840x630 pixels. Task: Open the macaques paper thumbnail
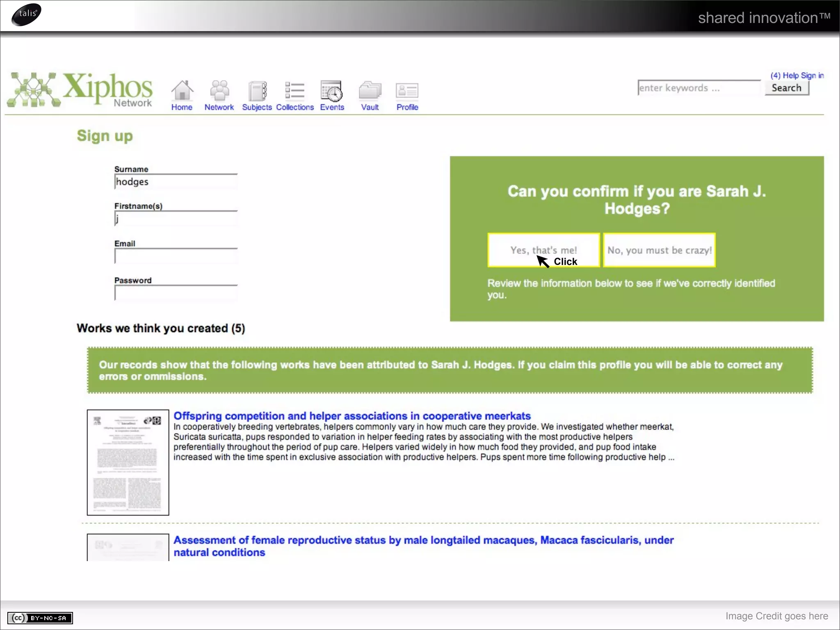(x=128, y=547)
